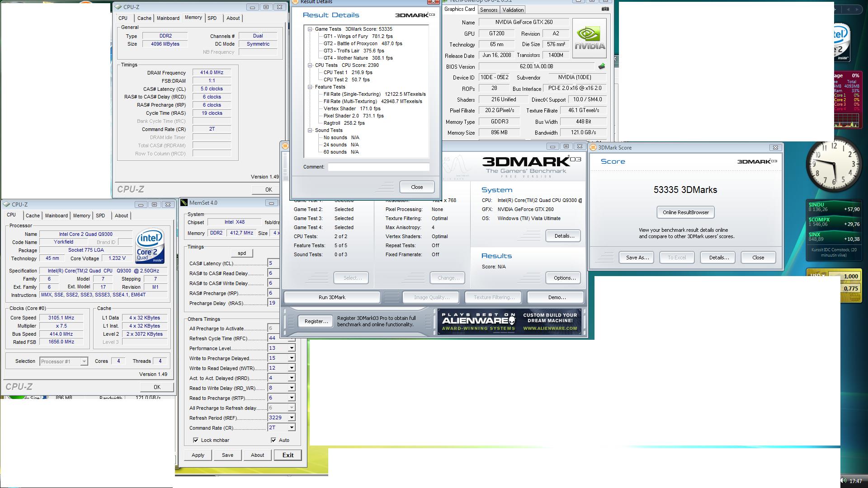868x488 pixels.
Task: Open Mainboard tab in upper CPU-Z window
Action: tap(168, 18)
